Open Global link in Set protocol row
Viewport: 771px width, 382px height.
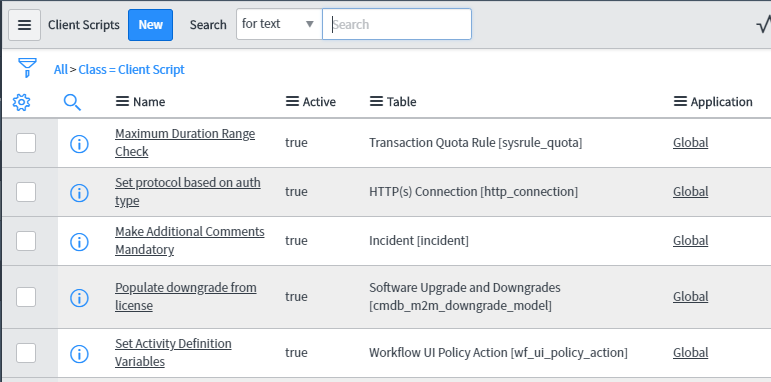[690, 191]
